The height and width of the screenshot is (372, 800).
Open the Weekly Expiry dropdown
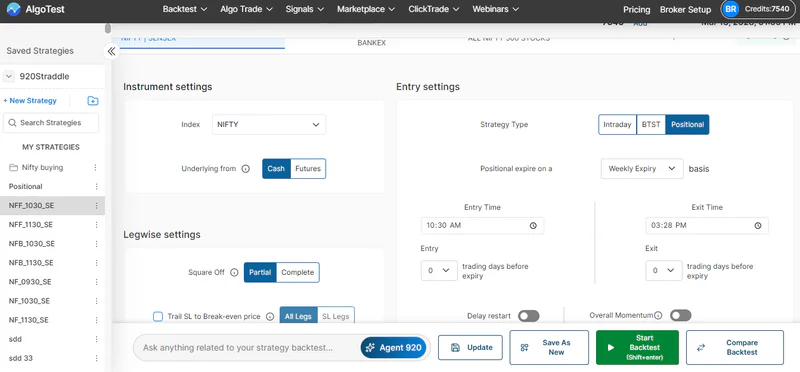tap(642, 168)
